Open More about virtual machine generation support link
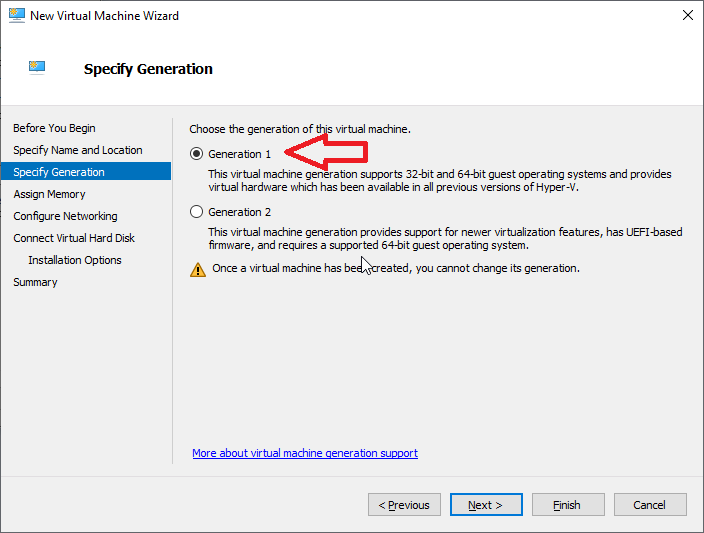The height and width of the screenshot is (533, 704). tap(305, 453)
